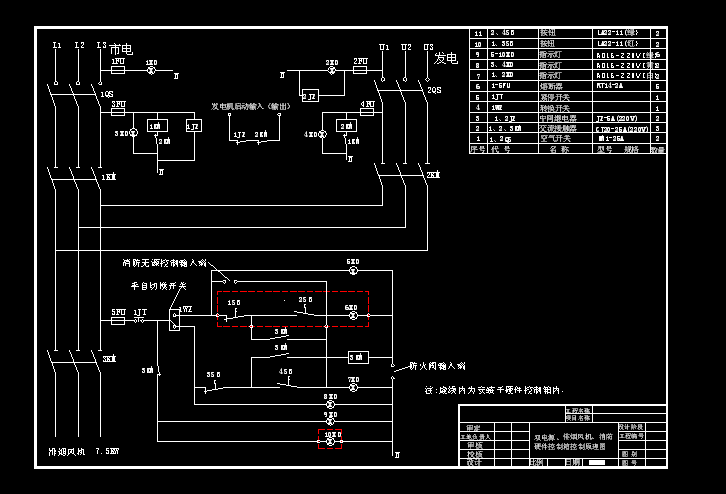Viewport: 726px width, 494px height.
Task: Select the 1JZ relay coil box
Action: coord(194,126)
